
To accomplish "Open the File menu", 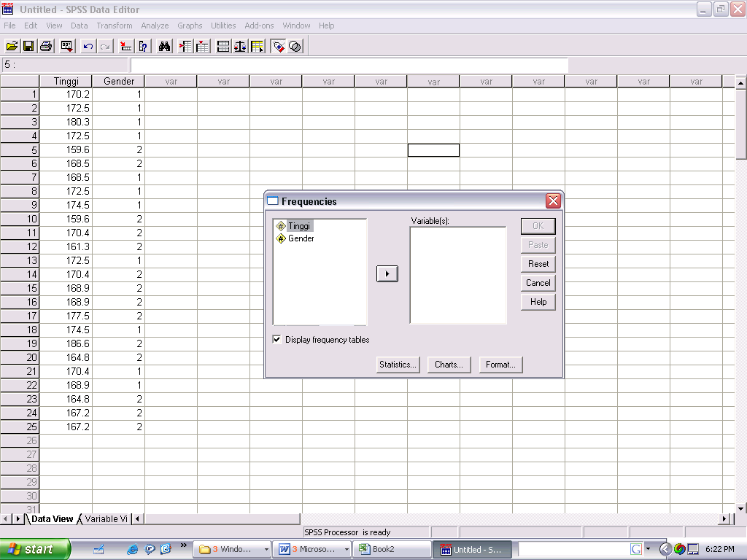I will 9,26.
